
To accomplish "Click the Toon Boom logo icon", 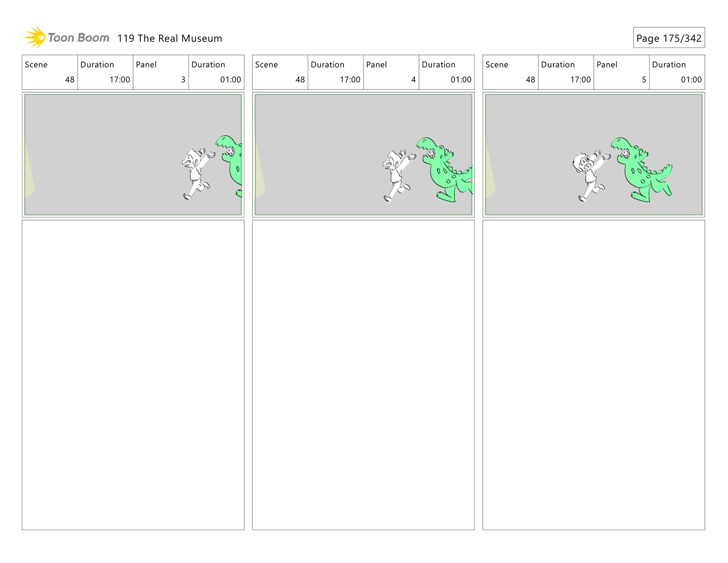I will click(35, 38).
